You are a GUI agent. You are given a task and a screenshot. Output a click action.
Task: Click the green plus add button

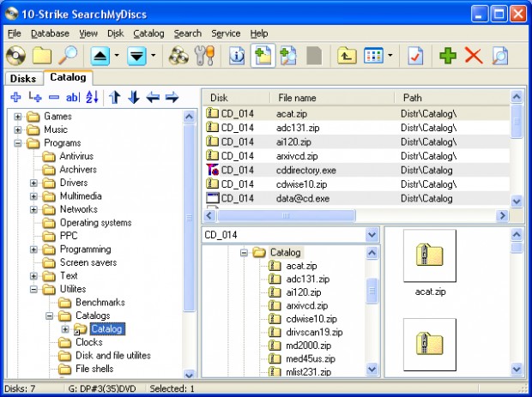point(448,56)
